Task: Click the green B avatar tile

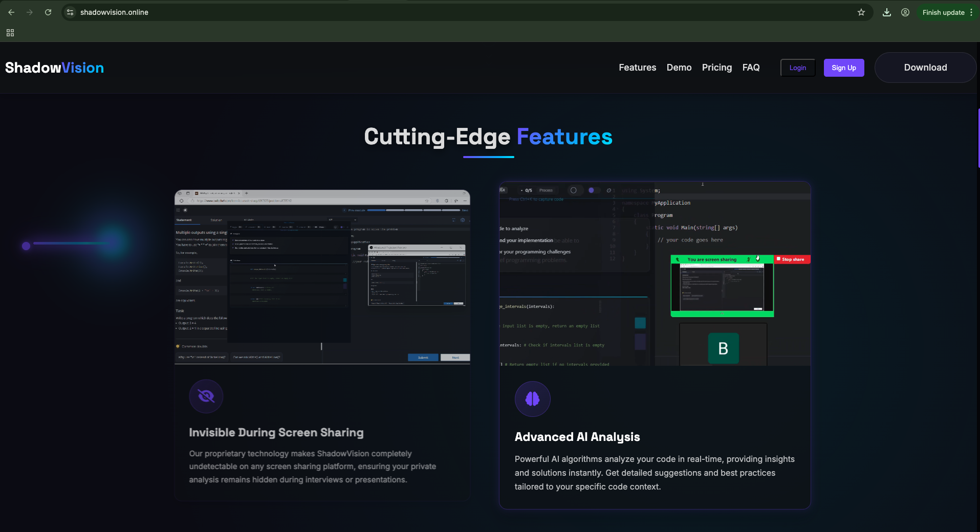Action: coord(723,348)
